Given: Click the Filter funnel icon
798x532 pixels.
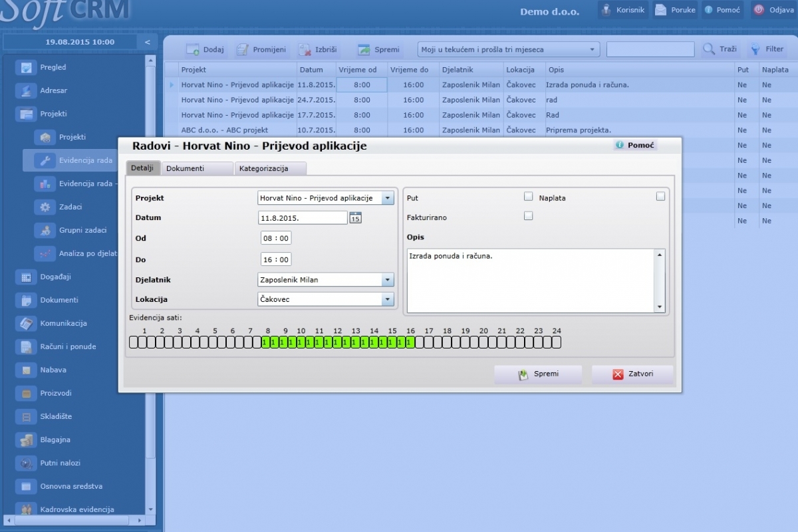Looking at the screenshot, I should point(755,49).
